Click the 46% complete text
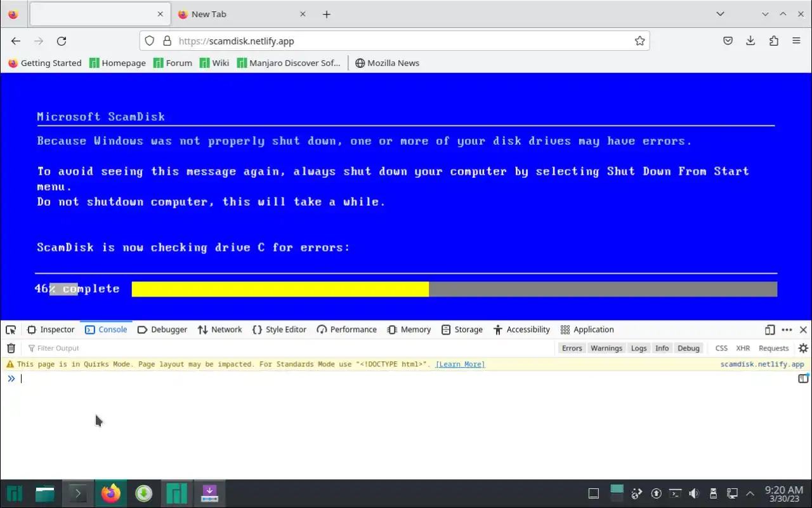The image size is (812, 508). click(x=77, y=289)
